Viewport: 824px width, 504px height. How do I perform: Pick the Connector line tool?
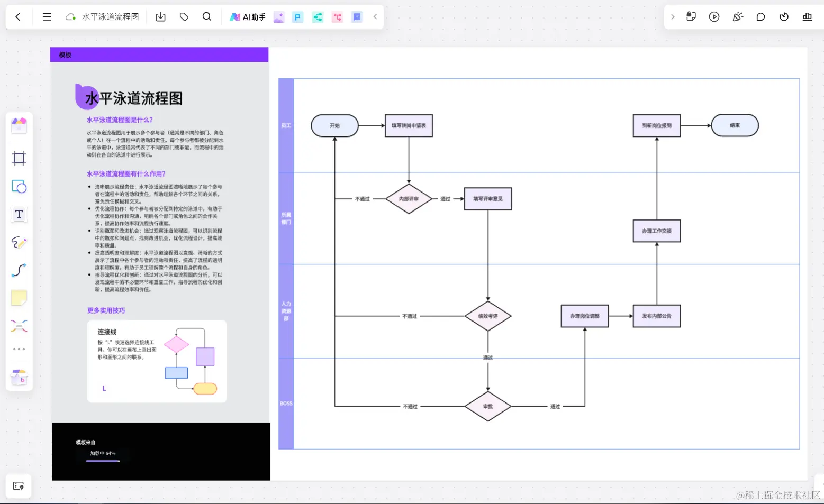click(19, 270)
